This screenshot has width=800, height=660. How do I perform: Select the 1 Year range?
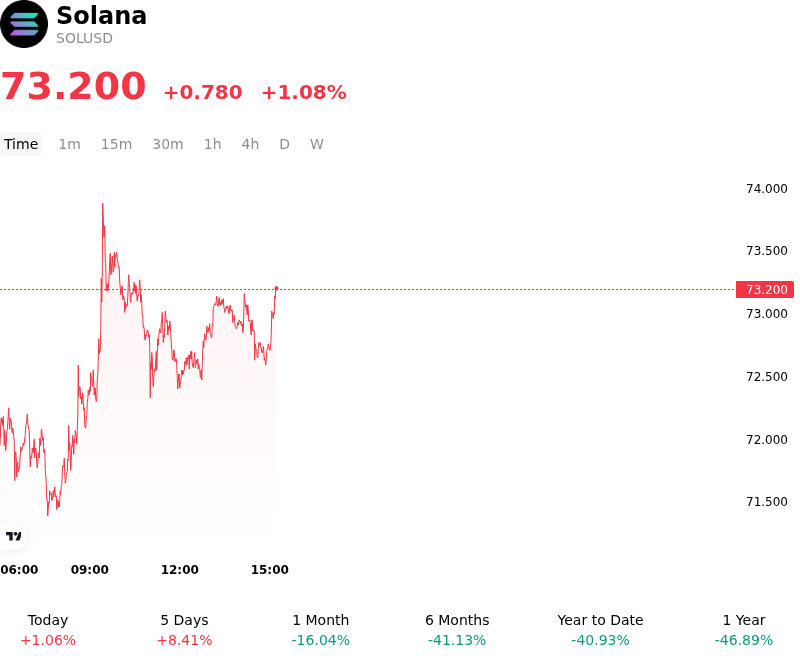tap(744, 630)
